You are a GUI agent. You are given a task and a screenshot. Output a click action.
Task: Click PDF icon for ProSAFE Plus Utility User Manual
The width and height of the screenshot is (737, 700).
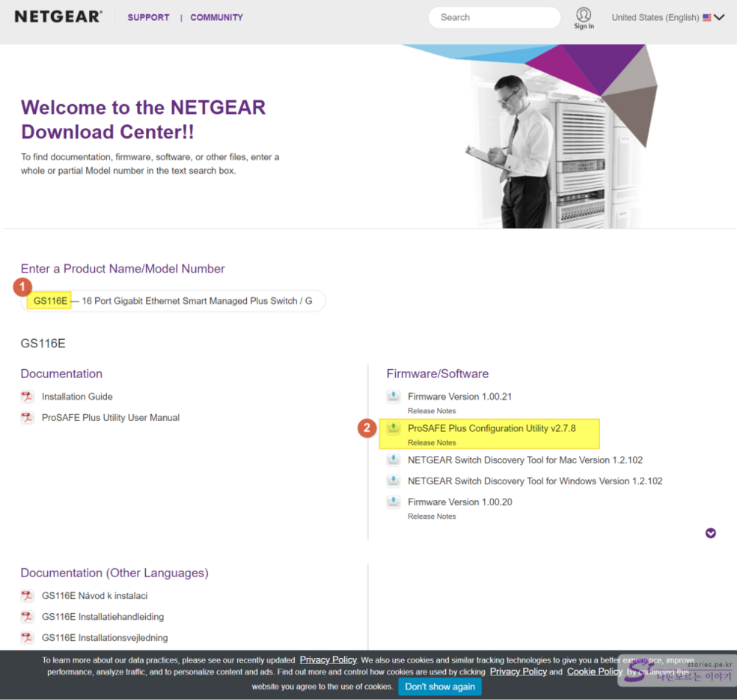click(x=28, y=418)
